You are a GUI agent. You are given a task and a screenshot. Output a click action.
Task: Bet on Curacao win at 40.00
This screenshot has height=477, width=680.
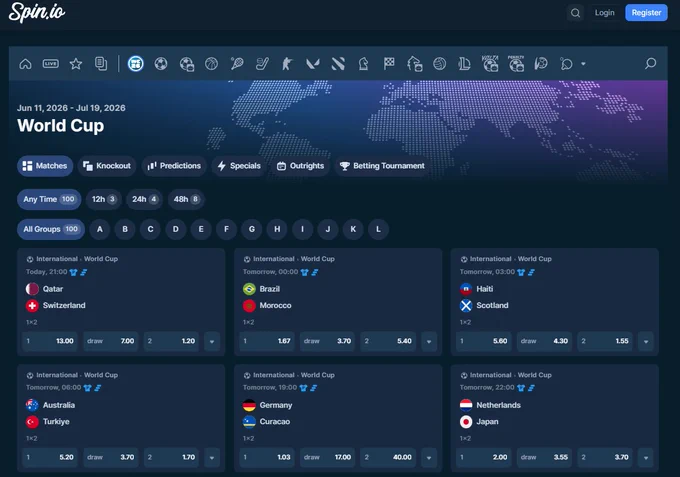point(388,457)
